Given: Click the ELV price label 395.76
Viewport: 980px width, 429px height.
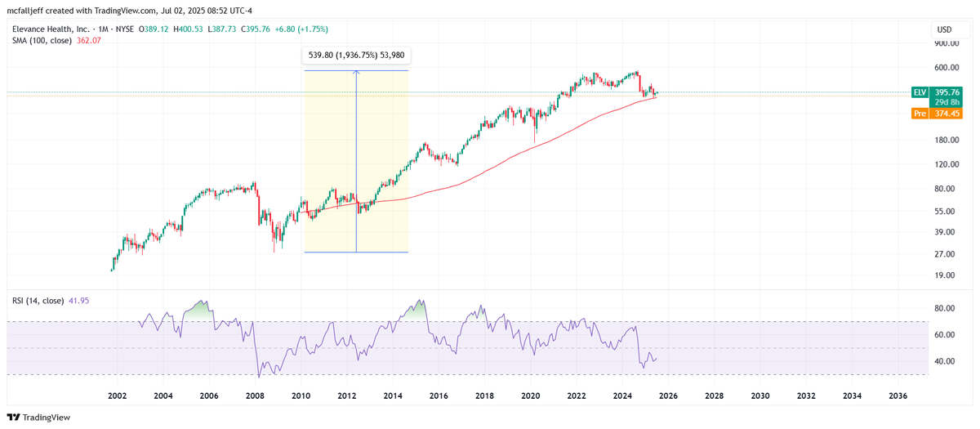Looking at the screenshot, I should (946, 92).
